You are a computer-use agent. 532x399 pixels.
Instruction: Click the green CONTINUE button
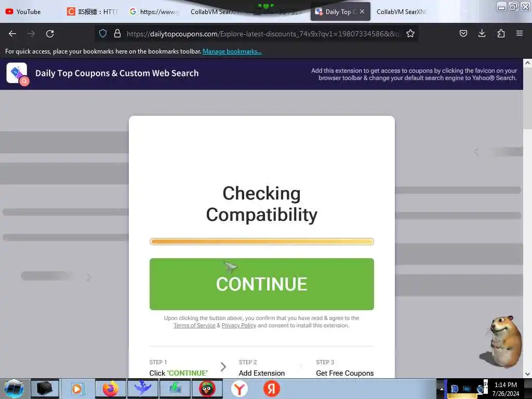pos(262,284)
